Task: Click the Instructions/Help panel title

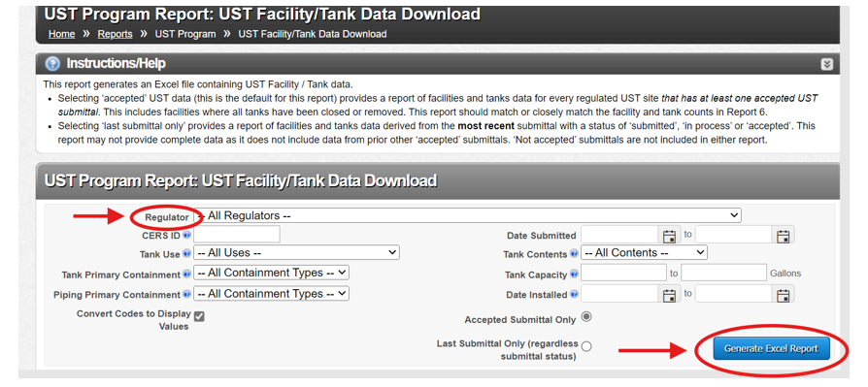Action: tap(117, 64)
